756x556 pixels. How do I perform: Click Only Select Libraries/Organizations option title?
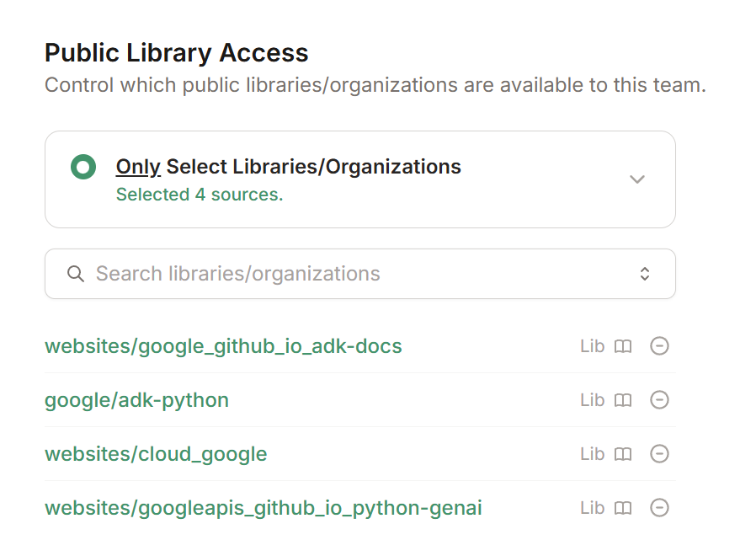coord(288,167)
